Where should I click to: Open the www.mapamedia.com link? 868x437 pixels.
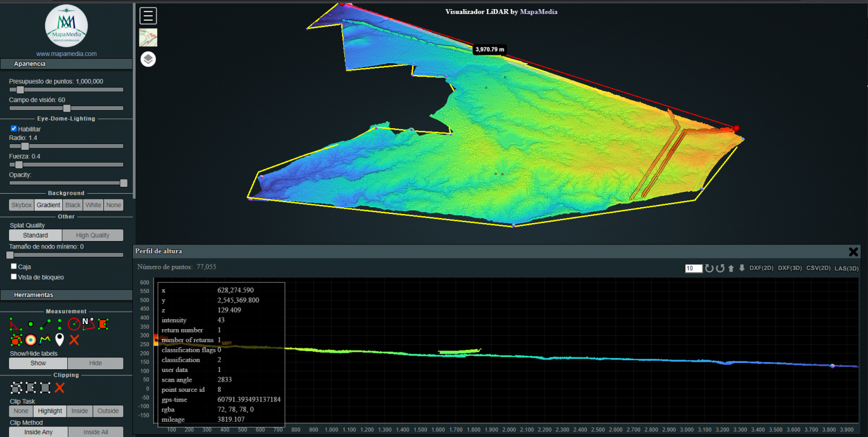click(x=66, y=54)
